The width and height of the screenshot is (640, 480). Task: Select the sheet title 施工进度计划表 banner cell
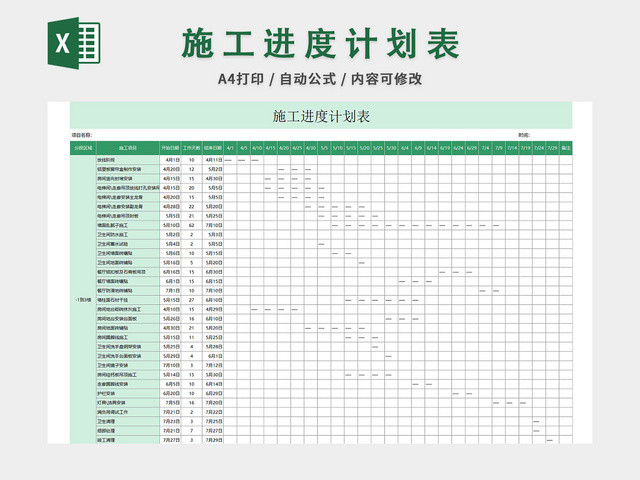click(321, 116)
